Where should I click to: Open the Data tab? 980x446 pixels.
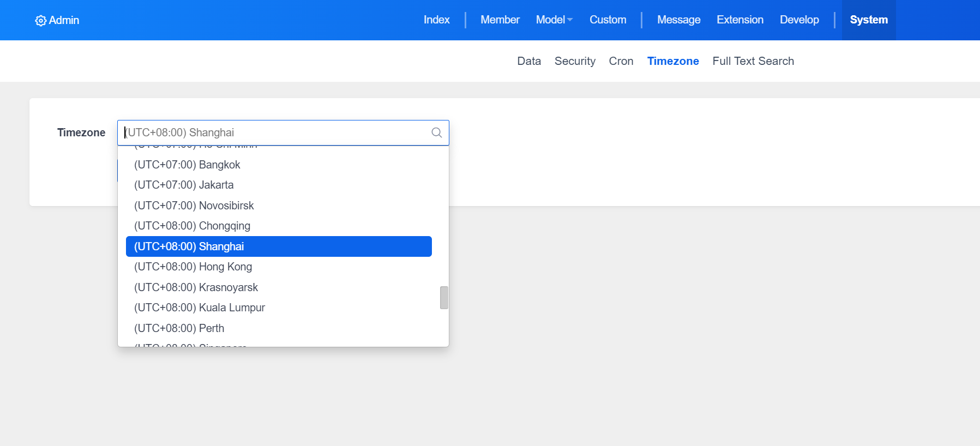[528, 61]
